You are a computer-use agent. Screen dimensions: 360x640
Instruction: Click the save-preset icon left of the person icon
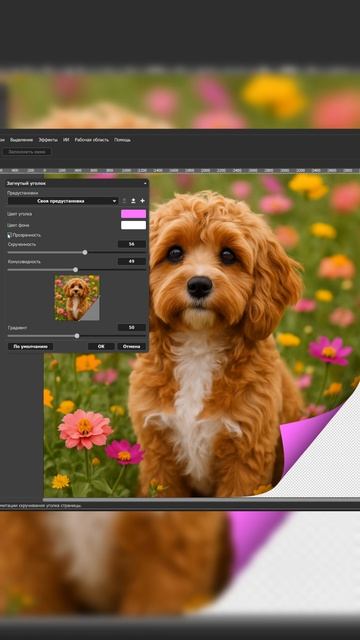pyautogui.click(x=124, y=201)
